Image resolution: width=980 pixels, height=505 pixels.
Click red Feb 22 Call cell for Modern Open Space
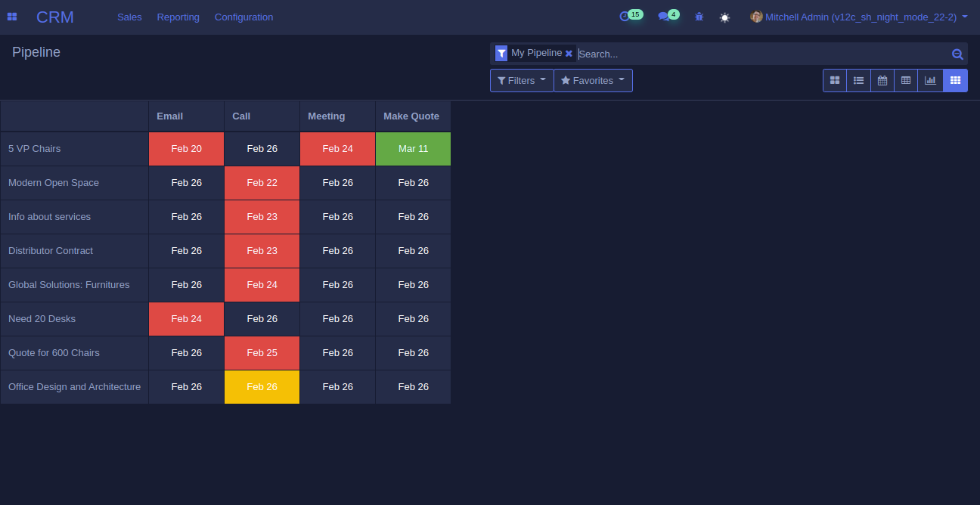(x=262, y=183)
